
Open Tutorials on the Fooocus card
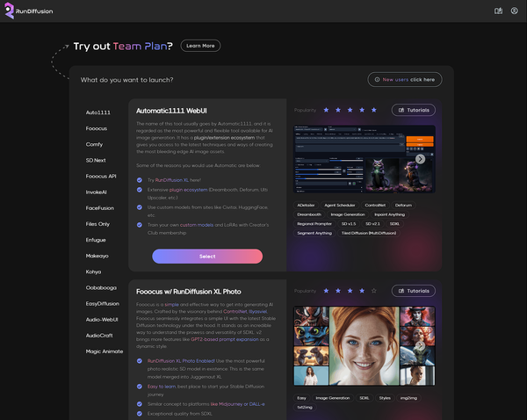tap(413, 290)
